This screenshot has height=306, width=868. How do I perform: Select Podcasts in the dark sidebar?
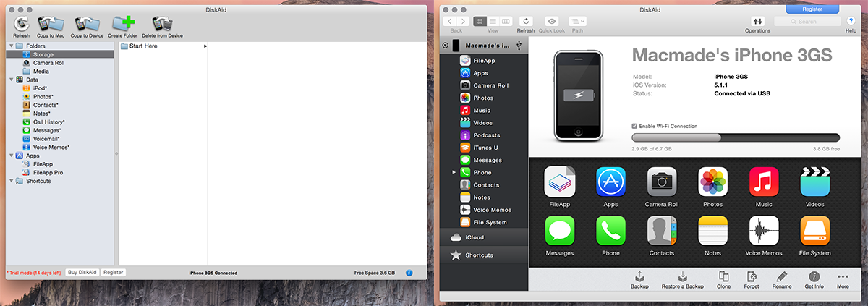click(x=486, y=135)
